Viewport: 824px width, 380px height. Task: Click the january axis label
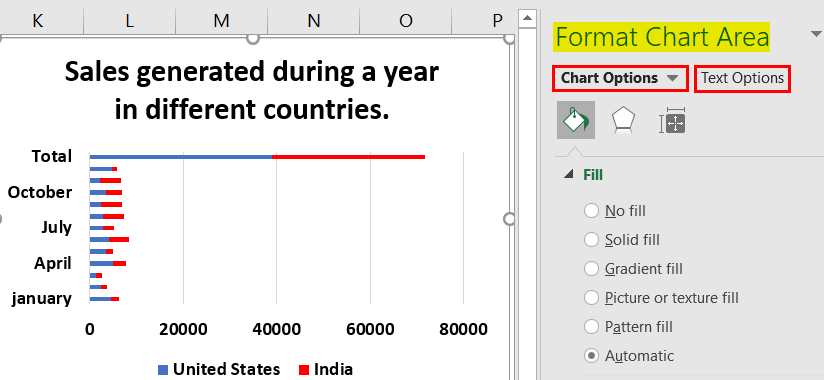(x=42, y=299)
